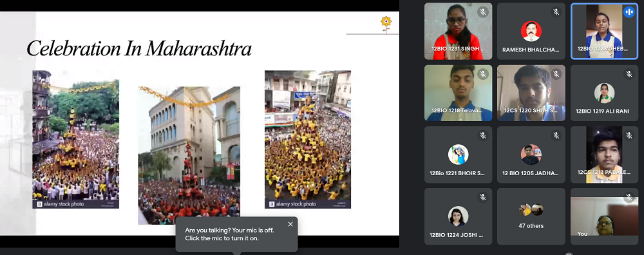Screen dimensions: 644x255
Task: Select ALI RANI participant avatar
Action: [x=604, y=93]
